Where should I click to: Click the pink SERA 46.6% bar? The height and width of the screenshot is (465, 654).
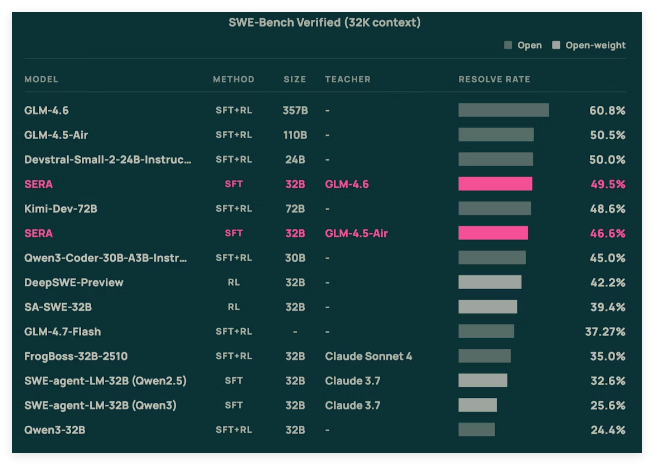[493, 233]
